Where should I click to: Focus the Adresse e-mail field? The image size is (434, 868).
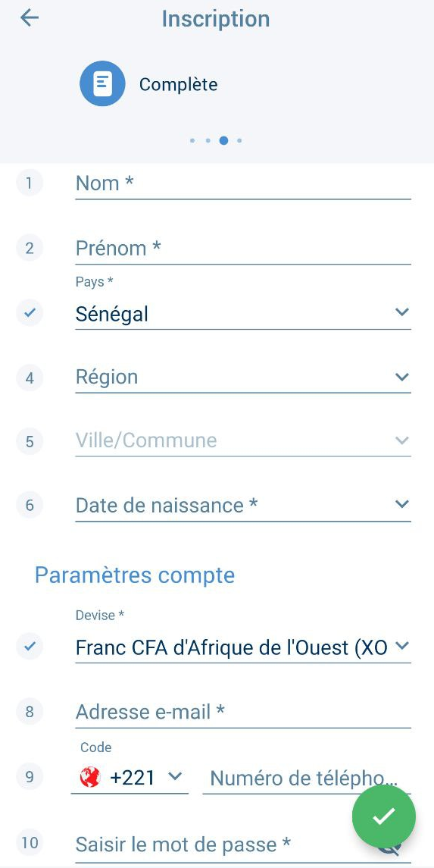point(243,713)
